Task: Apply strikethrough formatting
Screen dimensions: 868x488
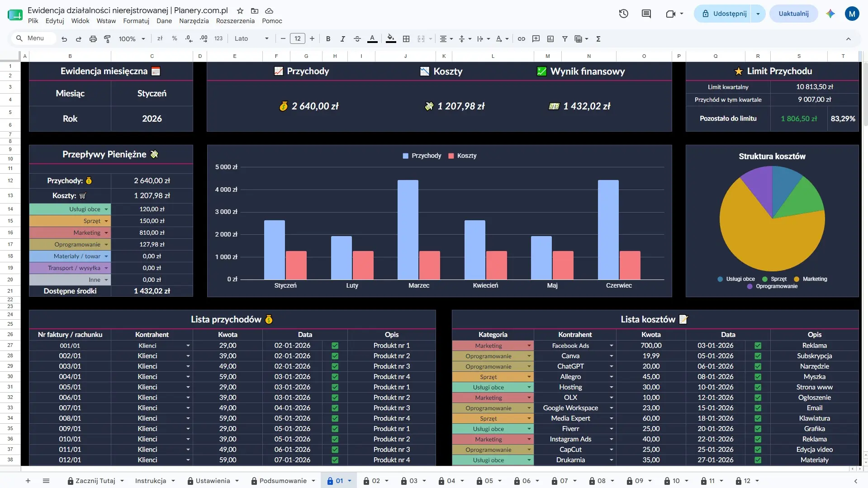Action: pyautogui.click(x=357, y=39)
